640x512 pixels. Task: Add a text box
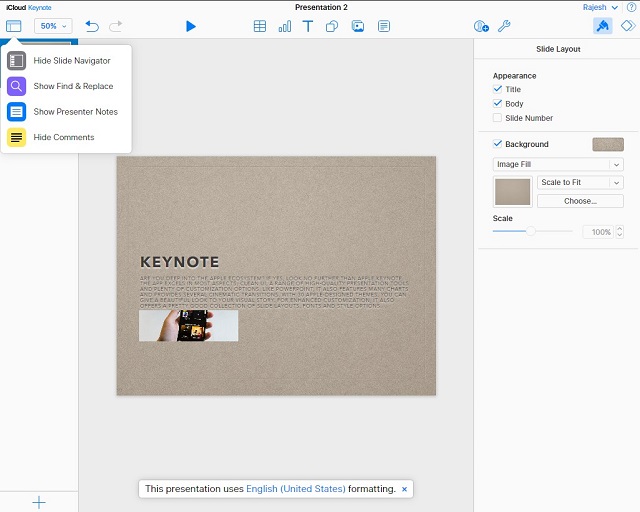point(308,26)
